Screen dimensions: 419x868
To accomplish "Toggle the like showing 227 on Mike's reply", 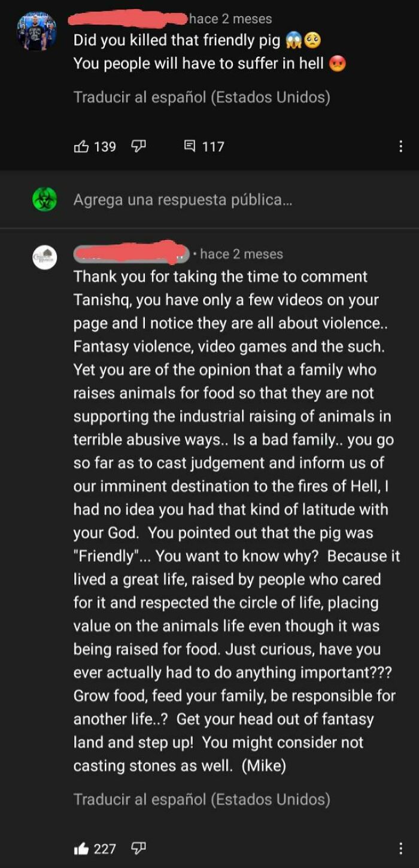I will coord(82,848).
